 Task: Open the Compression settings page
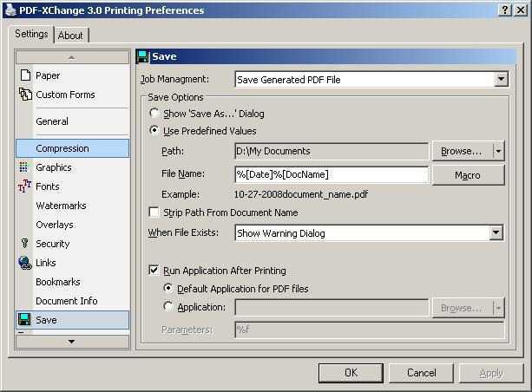73,148
